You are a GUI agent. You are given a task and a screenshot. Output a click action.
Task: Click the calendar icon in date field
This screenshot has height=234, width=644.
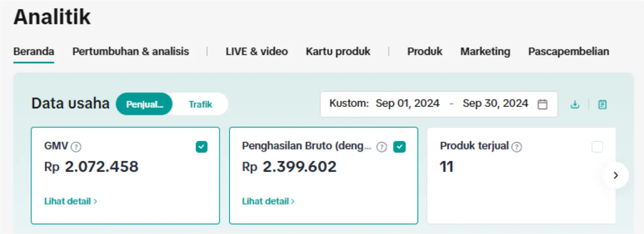[542, 104]
